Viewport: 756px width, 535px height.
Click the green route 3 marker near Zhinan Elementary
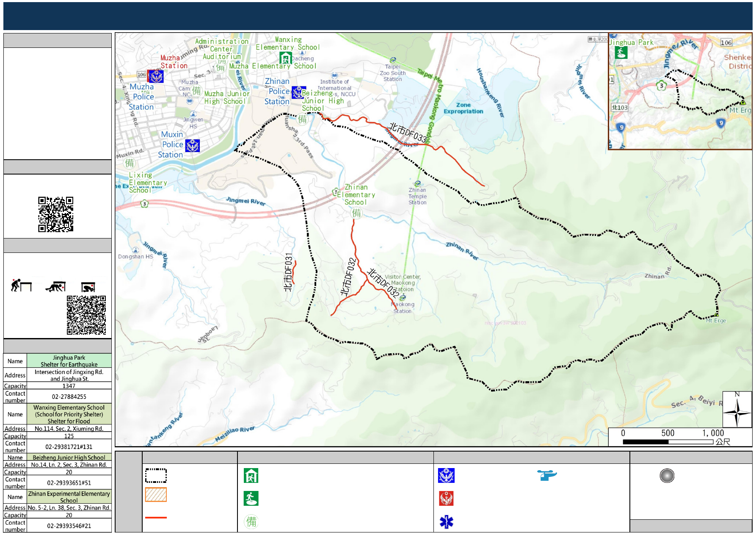[336, 192]
